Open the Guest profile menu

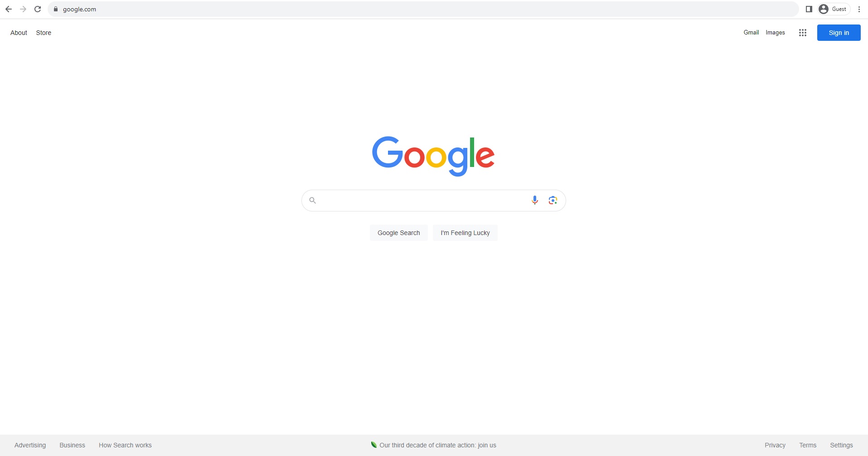834,9
